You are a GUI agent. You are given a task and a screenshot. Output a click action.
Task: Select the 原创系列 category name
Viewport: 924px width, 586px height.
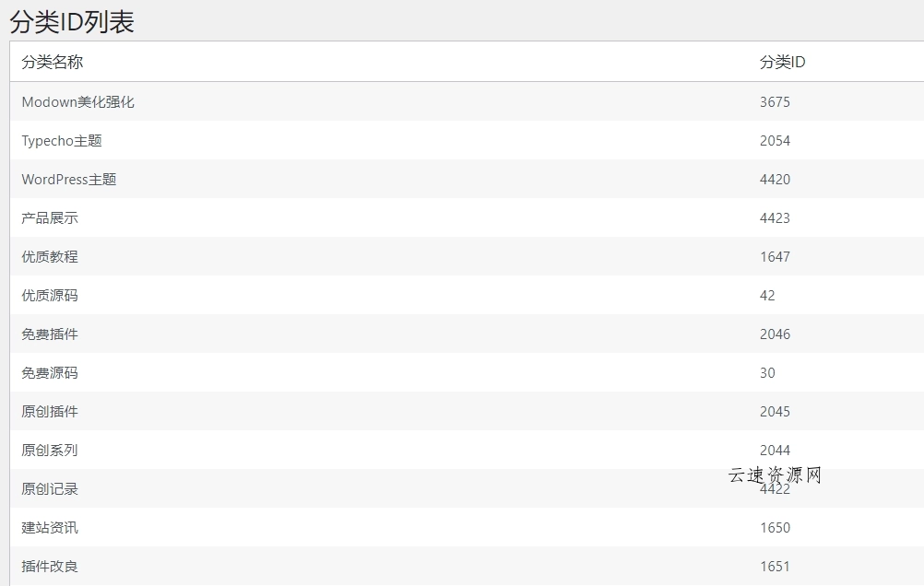click(50, 451)
